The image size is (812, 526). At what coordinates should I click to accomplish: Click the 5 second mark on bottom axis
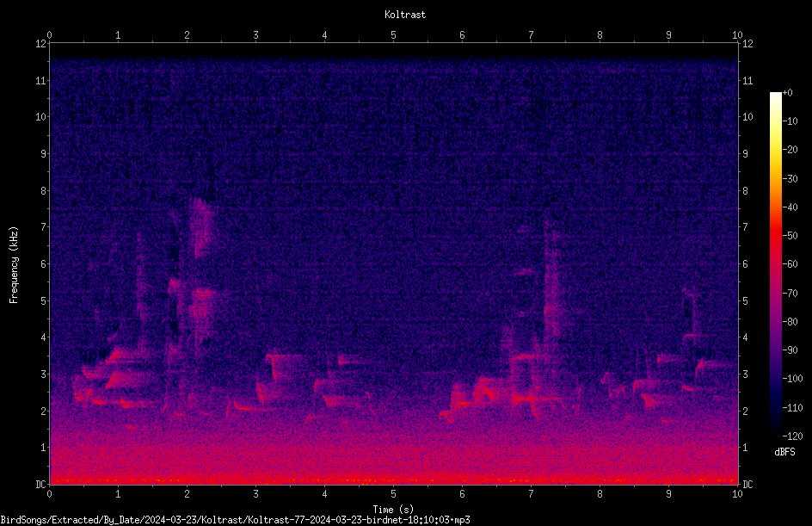click(393, 494)
